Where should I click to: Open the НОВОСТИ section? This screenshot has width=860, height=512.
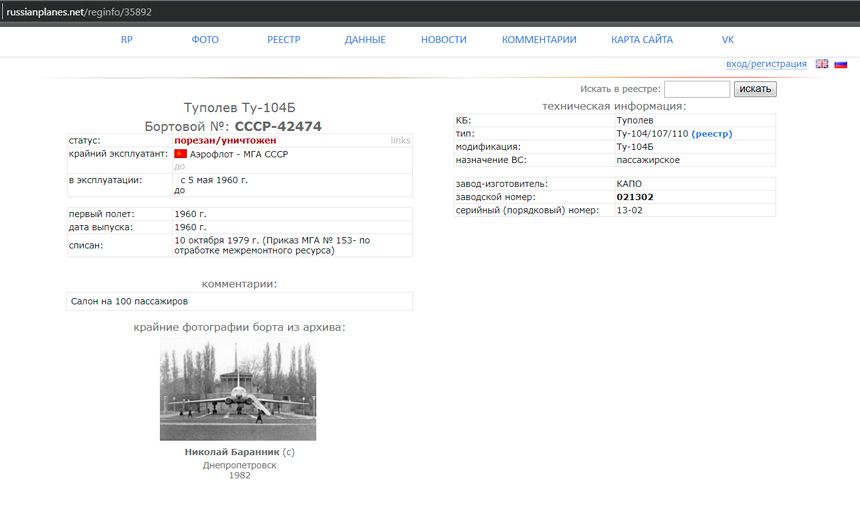(x=444, y=40)
